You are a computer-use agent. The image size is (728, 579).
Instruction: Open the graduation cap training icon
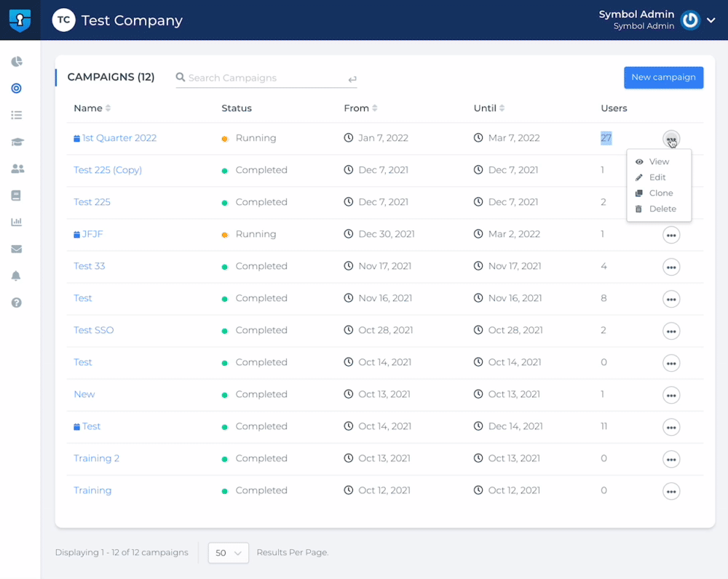pos(17,142)
